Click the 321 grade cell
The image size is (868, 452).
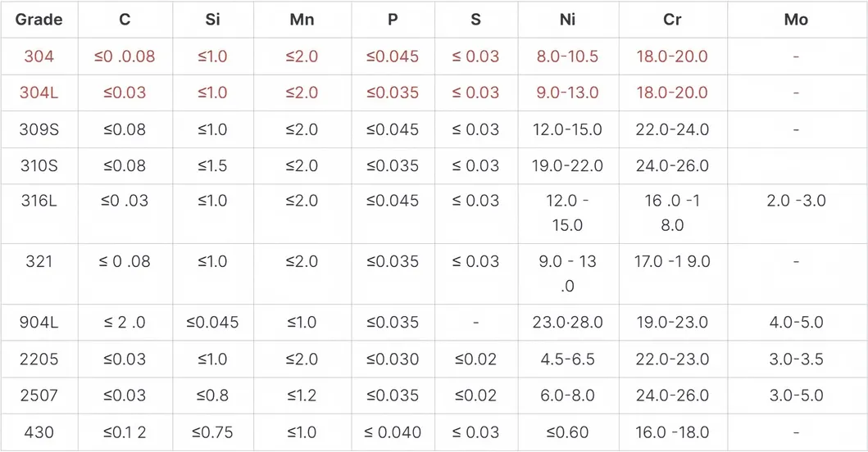[39, 261]
